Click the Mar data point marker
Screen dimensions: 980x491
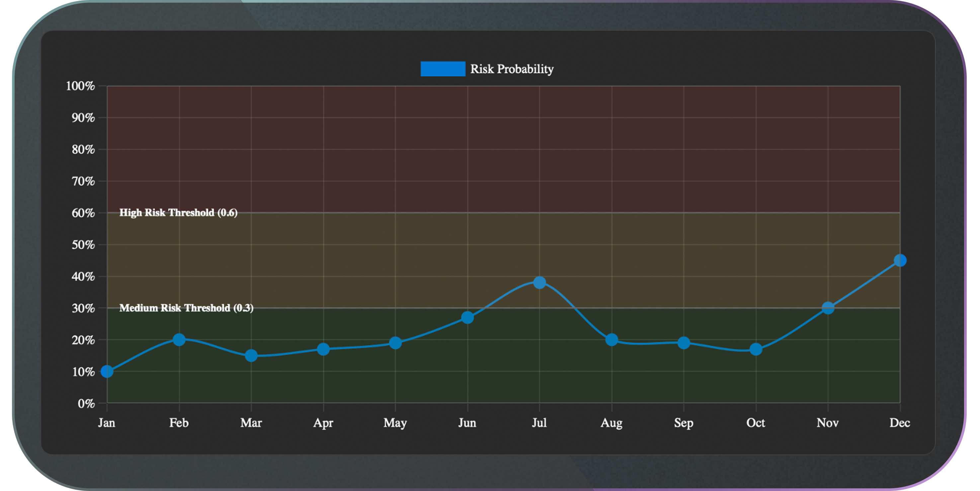pyautogui.click(x=251, y=356)
